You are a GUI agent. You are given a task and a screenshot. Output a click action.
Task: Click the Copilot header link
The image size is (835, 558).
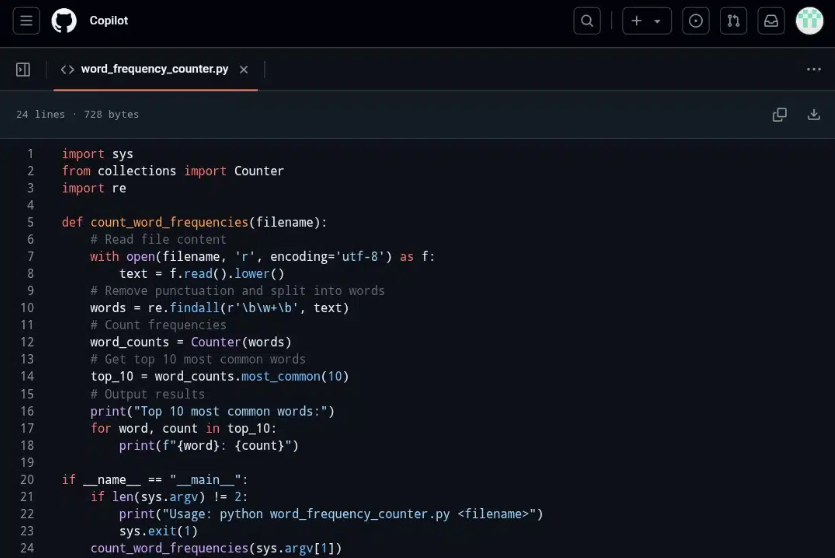pyautogui.click(x=109, y=21)
